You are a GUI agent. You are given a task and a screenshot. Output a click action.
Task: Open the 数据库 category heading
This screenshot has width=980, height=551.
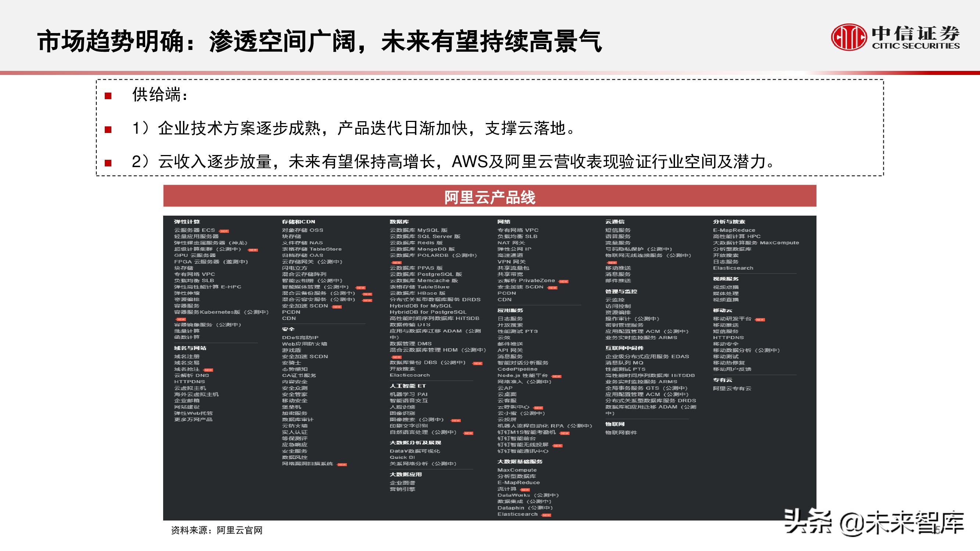tap(399, 222)
